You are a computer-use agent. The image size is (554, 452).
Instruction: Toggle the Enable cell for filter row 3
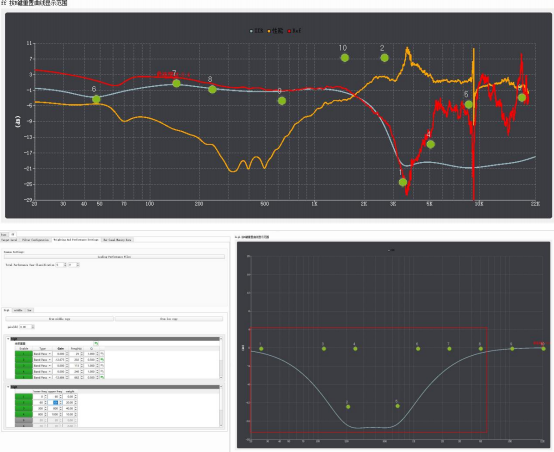[24, 366]
